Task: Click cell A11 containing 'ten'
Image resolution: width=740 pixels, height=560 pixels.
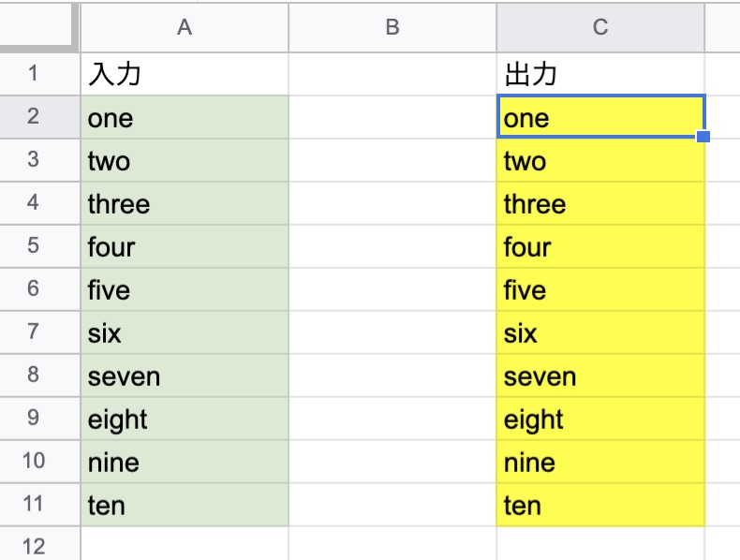Action: click(x=185, y=505)
